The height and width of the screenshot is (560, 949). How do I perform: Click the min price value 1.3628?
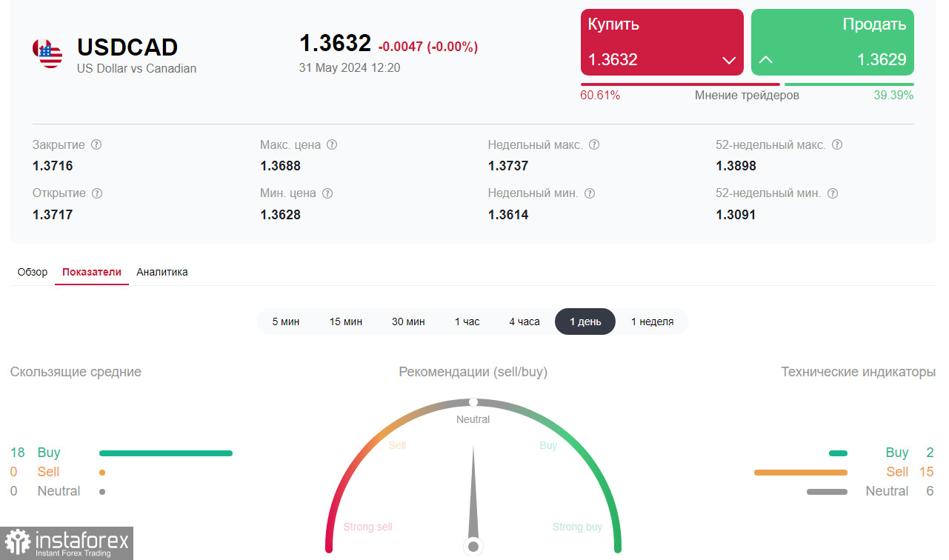[x=281, y=215]
